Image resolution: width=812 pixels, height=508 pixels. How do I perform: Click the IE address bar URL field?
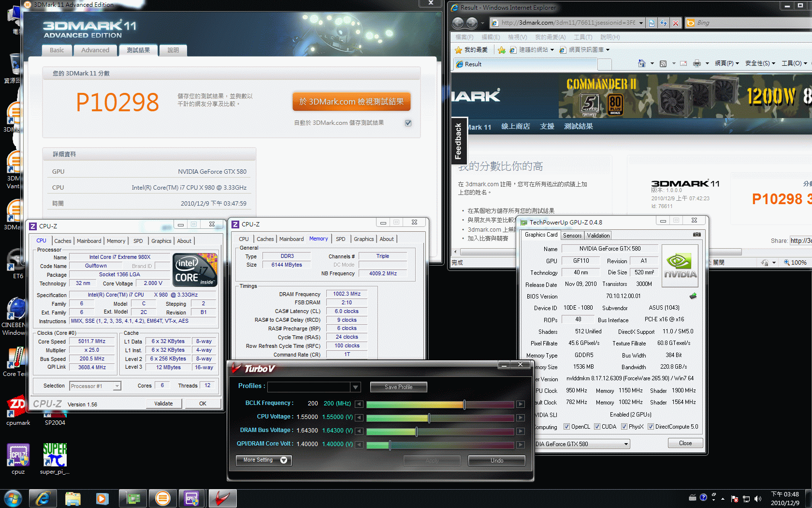tap(568, 23)
